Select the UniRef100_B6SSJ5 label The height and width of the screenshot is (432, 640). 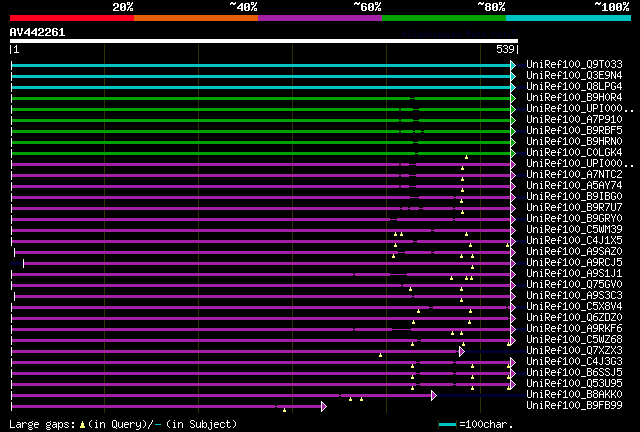[574, 373]
